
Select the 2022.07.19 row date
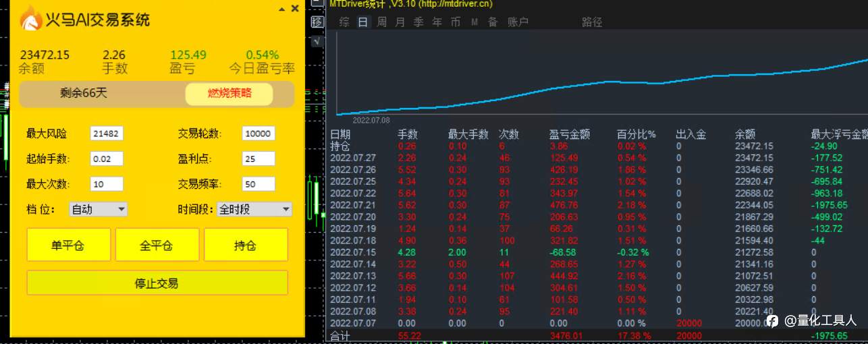point(352,229)
